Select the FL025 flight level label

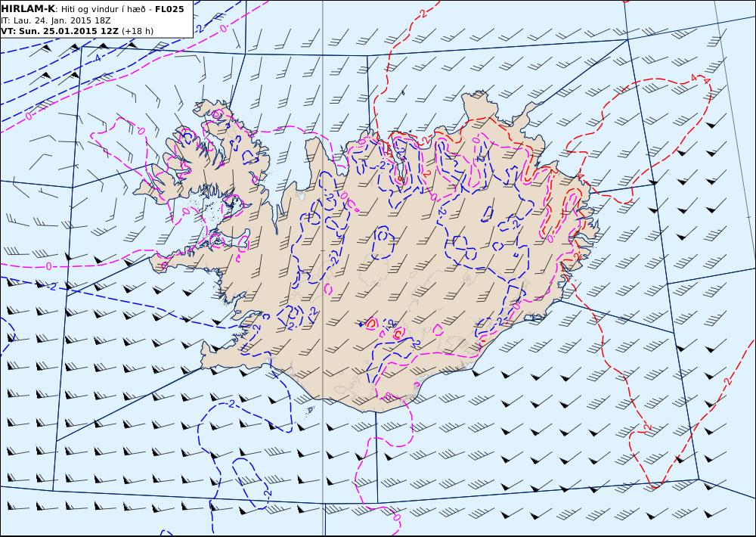point(169,9)
